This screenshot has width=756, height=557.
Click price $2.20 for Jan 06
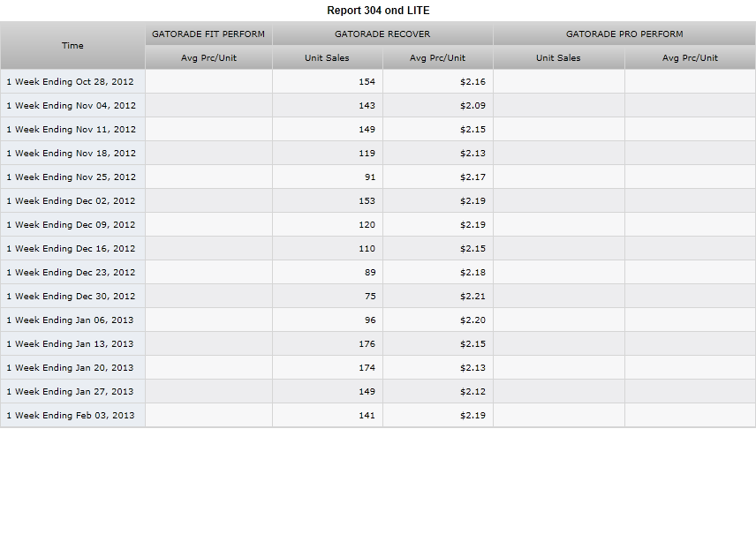pos(472,320)
